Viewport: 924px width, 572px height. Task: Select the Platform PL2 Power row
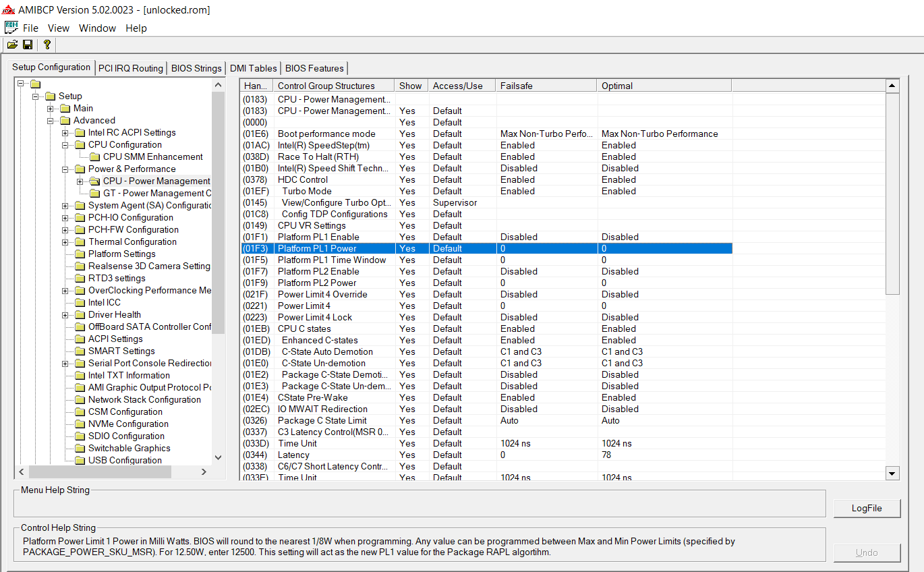tap(486, 283)
